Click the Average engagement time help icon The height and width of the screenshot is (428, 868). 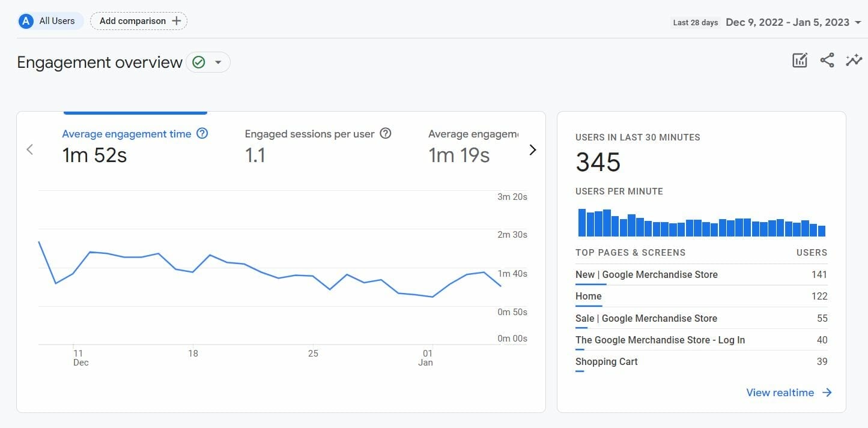pos(202,133)
